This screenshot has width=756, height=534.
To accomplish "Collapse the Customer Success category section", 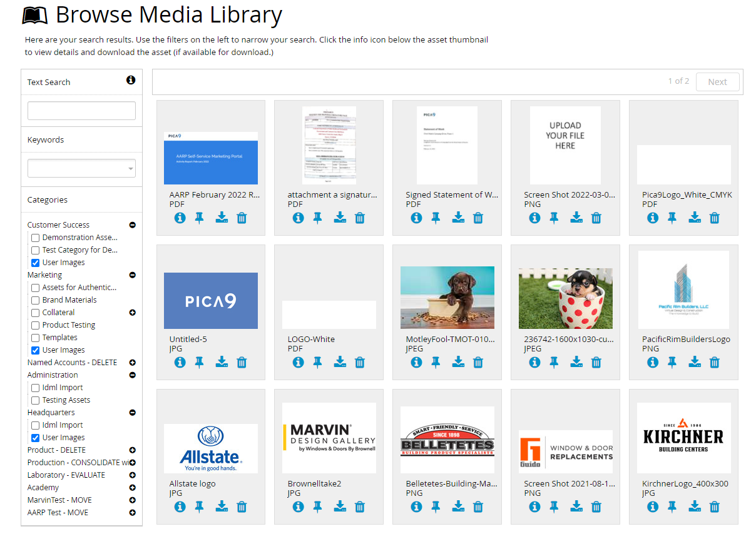I will [x=132, y=224].
